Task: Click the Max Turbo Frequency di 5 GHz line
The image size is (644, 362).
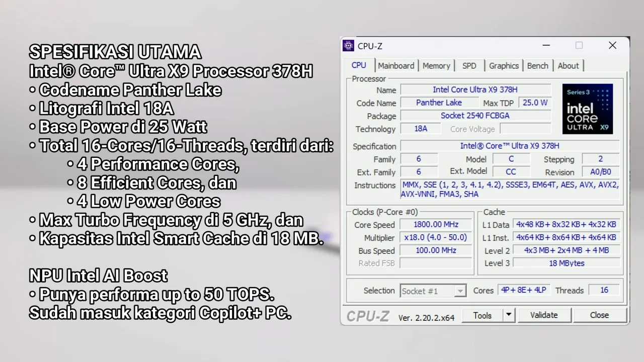Action: (x=166, y=220)
